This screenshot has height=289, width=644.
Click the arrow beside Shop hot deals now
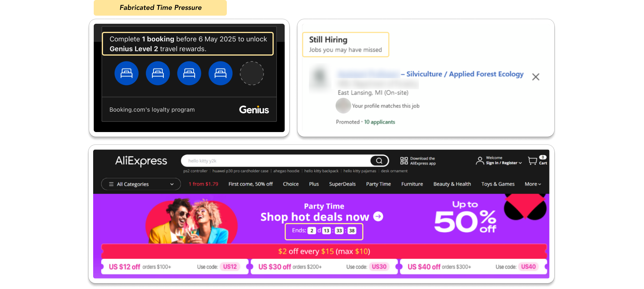(x=378, y=216)
